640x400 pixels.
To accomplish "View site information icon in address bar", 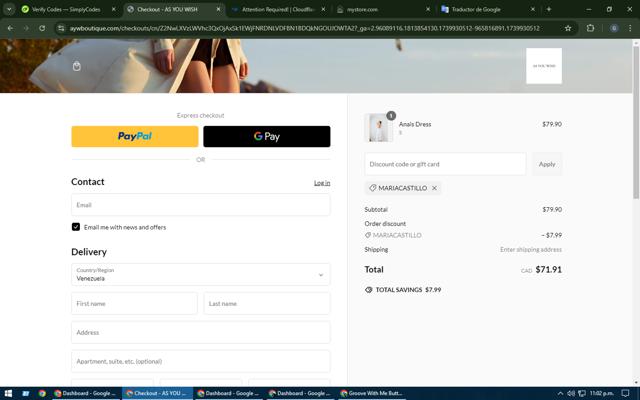I will (x=61, y=28).
